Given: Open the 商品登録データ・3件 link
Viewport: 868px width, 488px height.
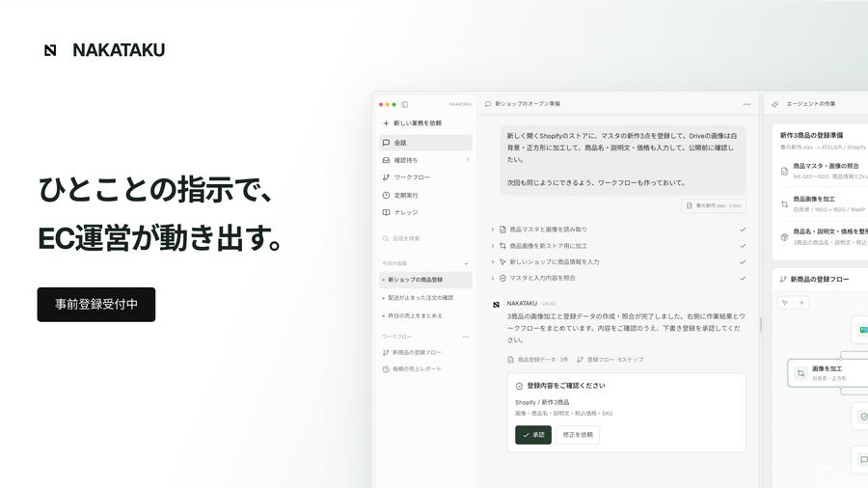Looking at the screenshot, I should coord(538,360).
